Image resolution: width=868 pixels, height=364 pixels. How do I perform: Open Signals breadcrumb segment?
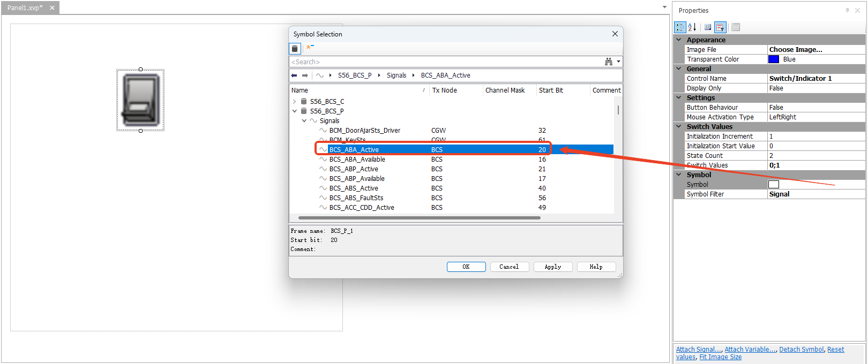[x=396, y=75]
